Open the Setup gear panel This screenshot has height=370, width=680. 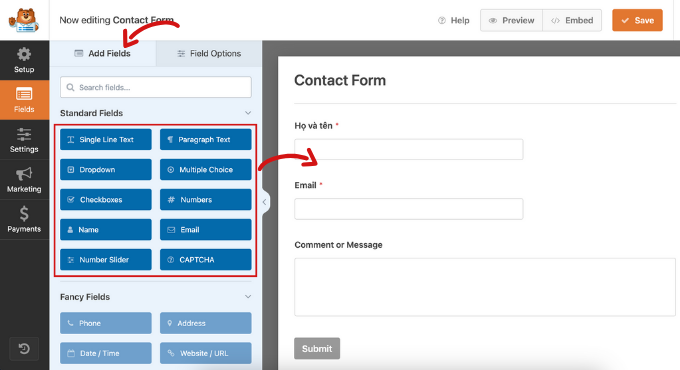coord(24,60)
